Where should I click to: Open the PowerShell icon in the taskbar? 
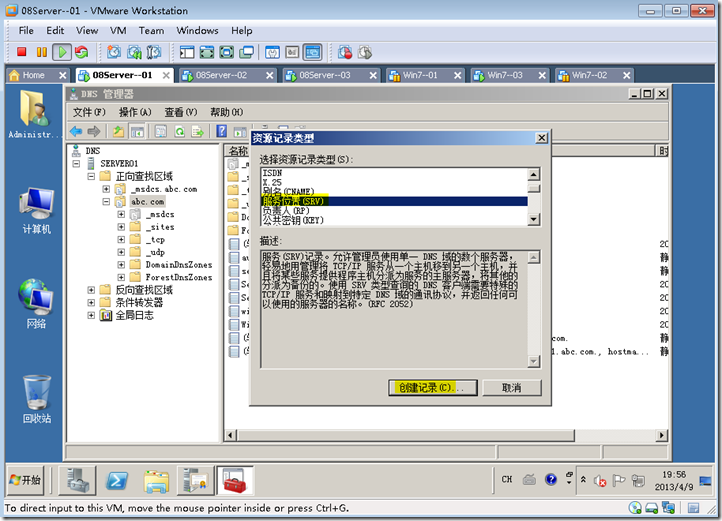(x=117, y=481)
